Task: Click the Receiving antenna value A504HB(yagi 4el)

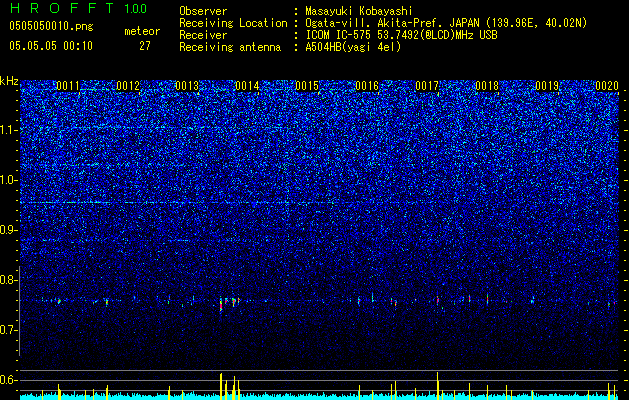Action: [x=353, y=47]
